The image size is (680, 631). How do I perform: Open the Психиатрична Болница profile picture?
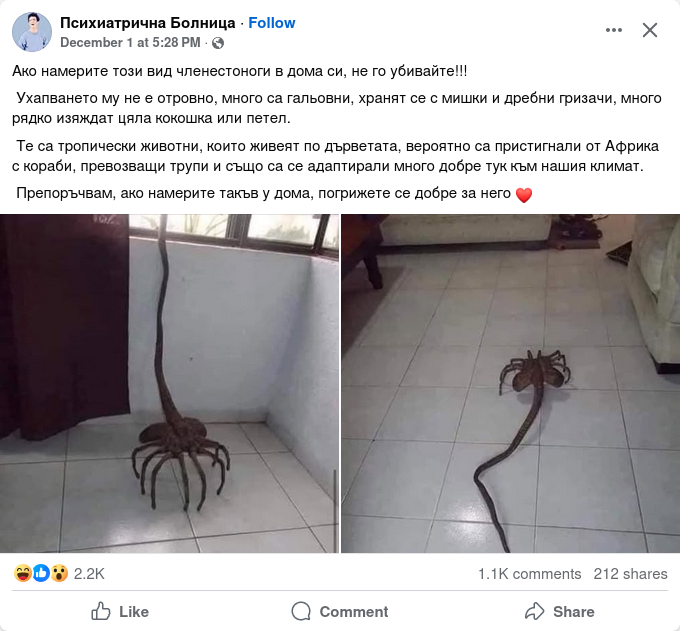coord(32,32)
